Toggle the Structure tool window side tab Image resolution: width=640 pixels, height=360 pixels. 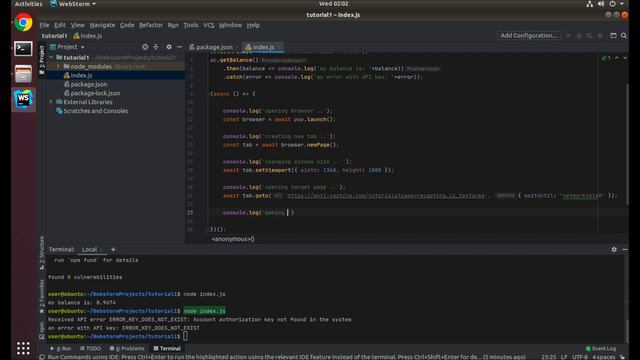pyautogui.click(x=42, y=253)
